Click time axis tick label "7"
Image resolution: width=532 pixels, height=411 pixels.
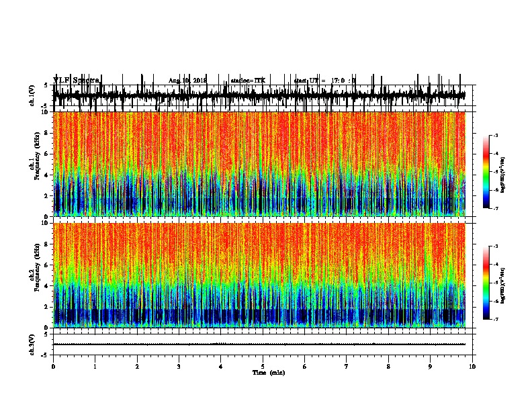347,367
